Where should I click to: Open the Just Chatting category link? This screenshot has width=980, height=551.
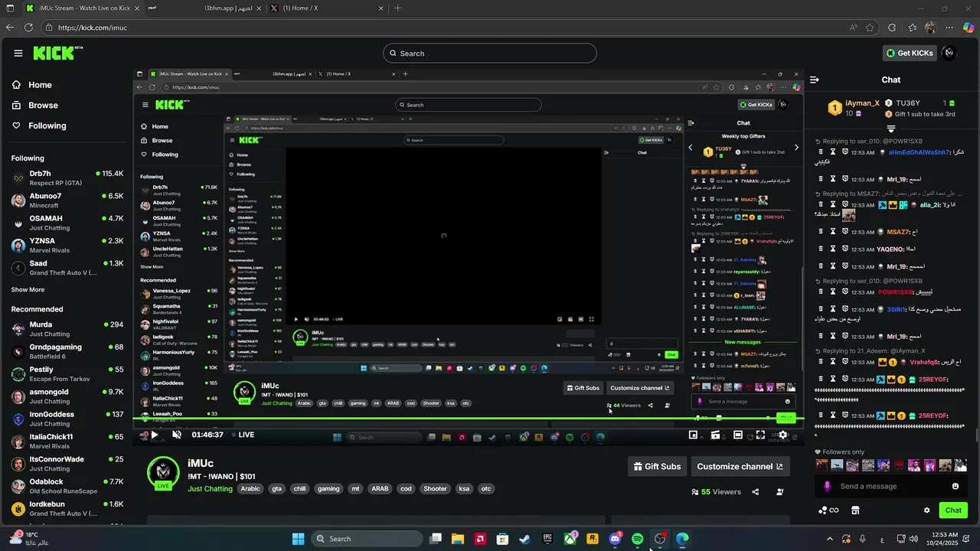click(210, 489)
